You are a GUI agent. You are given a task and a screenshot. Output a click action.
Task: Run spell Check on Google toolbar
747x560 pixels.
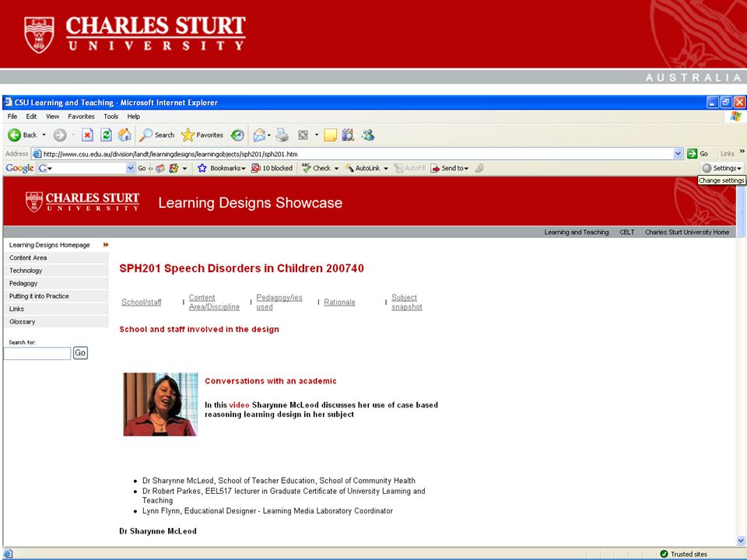(317, 168)
